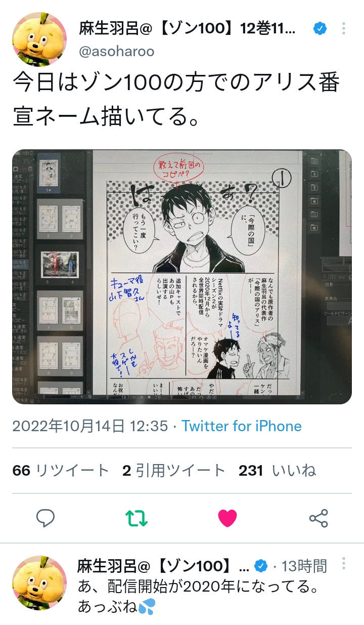View the 66 retweets list
The width and height of the screenshot is (364, 625).
pos(61,471)
